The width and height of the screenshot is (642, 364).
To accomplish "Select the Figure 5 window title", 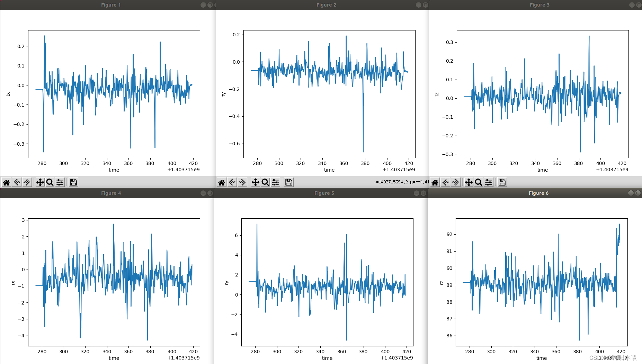I will click(324, 193).
